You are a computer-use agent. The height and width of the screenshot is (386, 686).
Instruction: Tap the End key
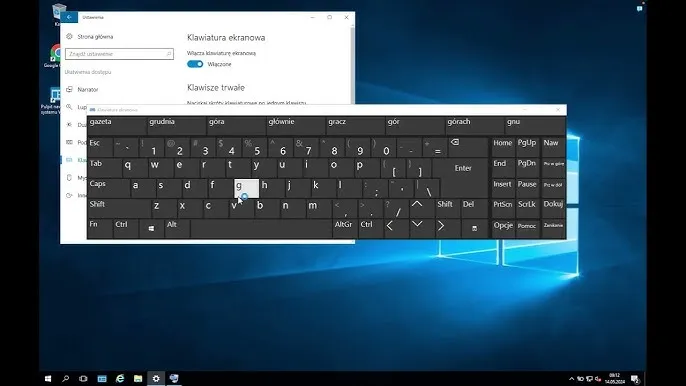pos(503,168)
